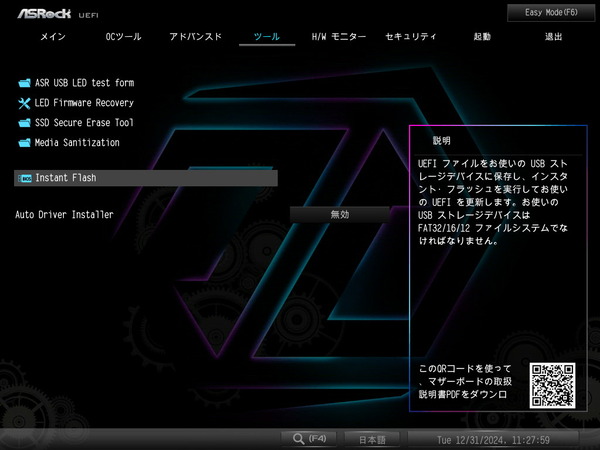600x450 pixels.
Task: Switch to the 起動 tab
Action: [x=482, y=37]
